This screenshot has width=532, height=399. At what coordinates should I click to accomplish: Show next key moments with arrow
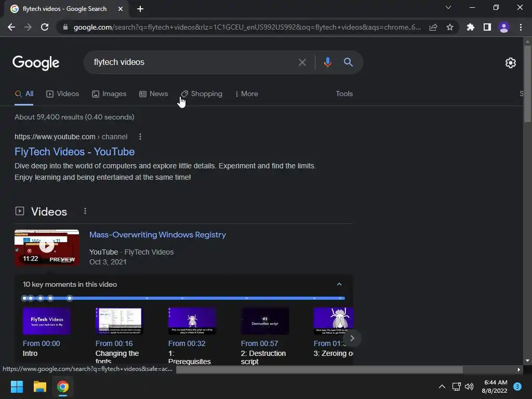click(352, 338)
